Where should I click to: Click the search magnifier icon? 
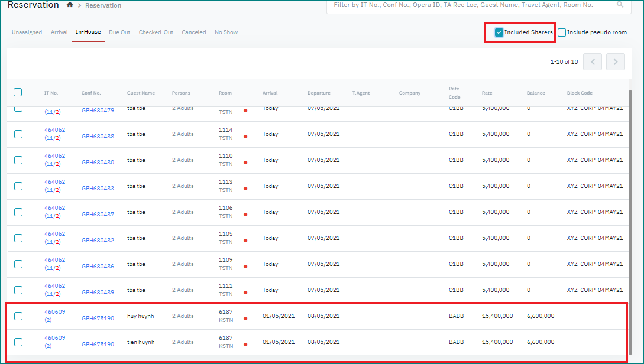[620, 5]
